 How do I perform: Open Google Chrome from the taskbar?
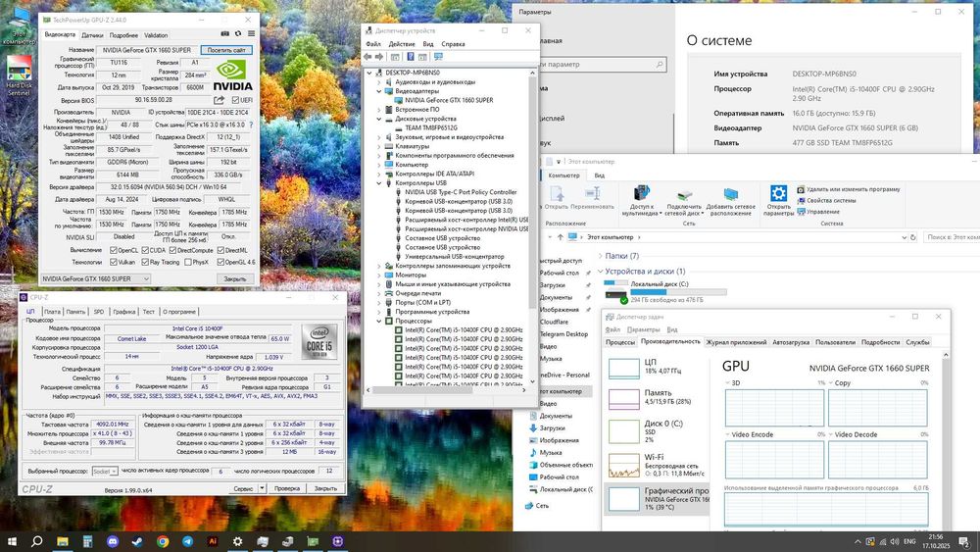163,541
